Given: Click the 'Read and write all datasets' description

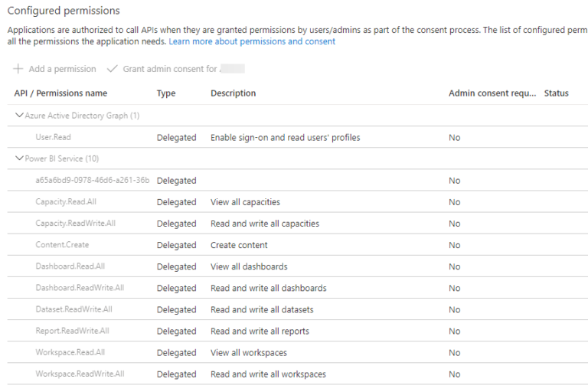Looking at the screenshot, I should (x=262, y=309).
